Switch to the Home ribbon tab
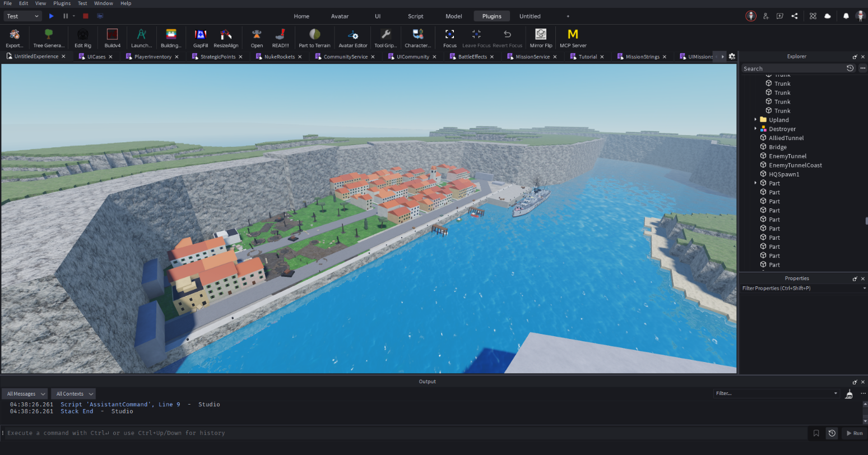Image resolution: width=868 pixels, height=455 pixels. (301, 16)
